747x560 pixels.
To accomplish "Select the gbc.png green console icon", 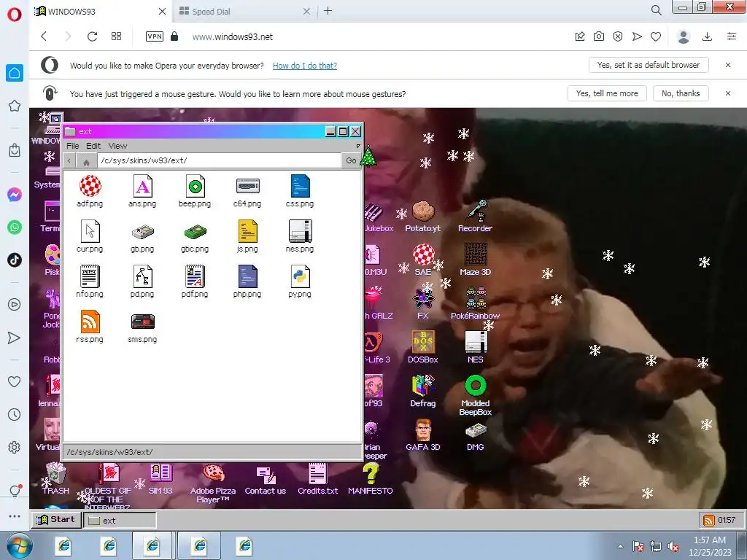I will point(195,232).
